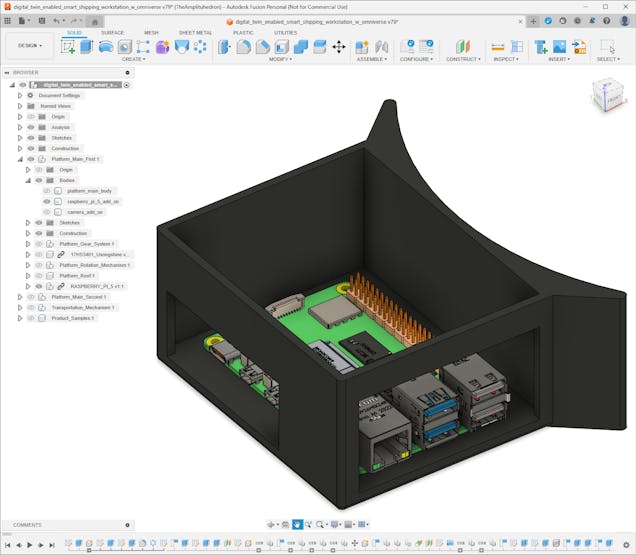Click the Move/Copy tool icon

338,47
